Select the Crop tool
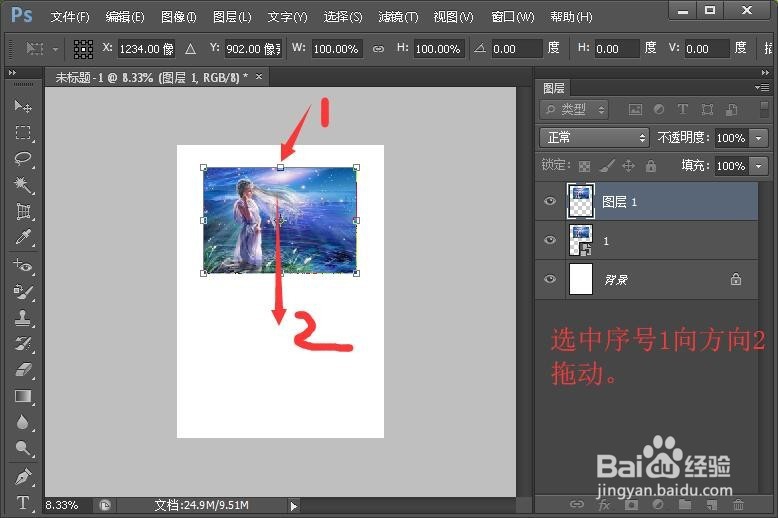Viewport: 778px width, 518px height. pyautogui.click(x=22, y=211)
